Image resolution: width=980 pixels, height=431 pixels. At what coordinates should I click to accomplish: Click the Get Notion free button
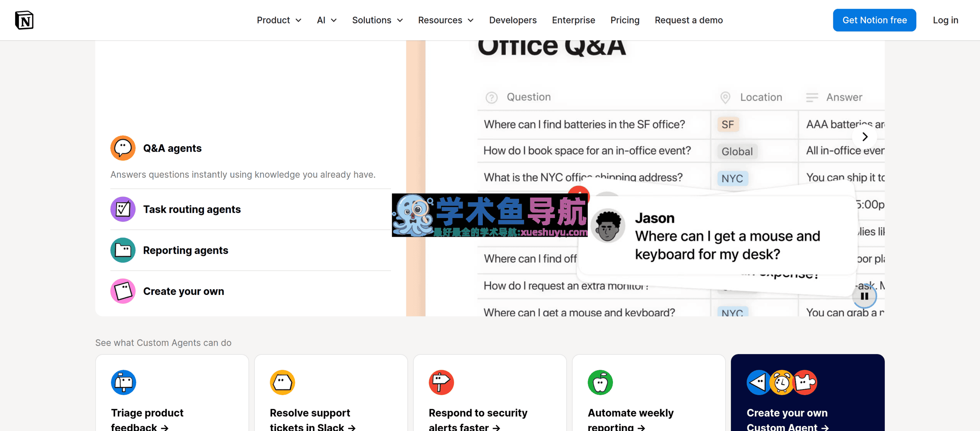pyautogui.click(x=874, y=20)
